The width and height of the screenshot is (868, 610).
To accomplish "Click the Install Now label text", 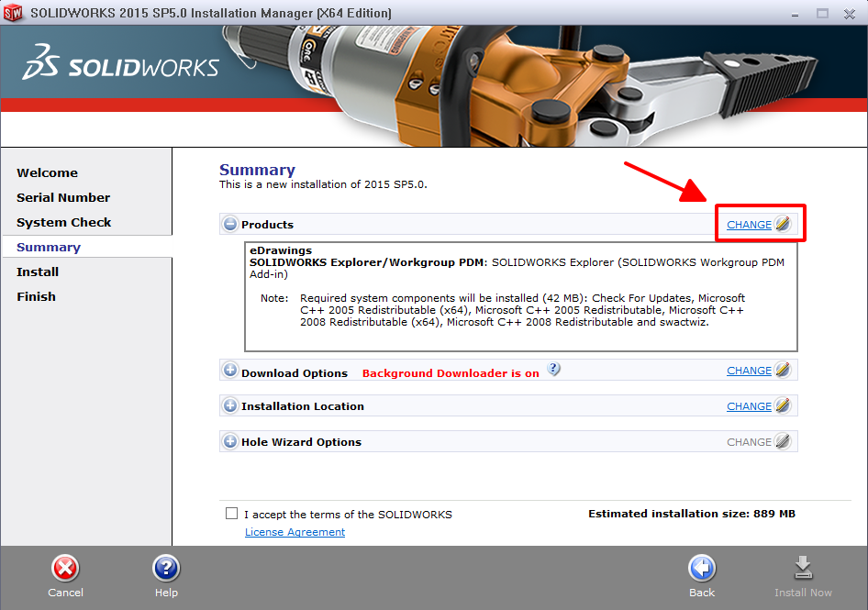I will pyautogui.click(x=803, y=593).
